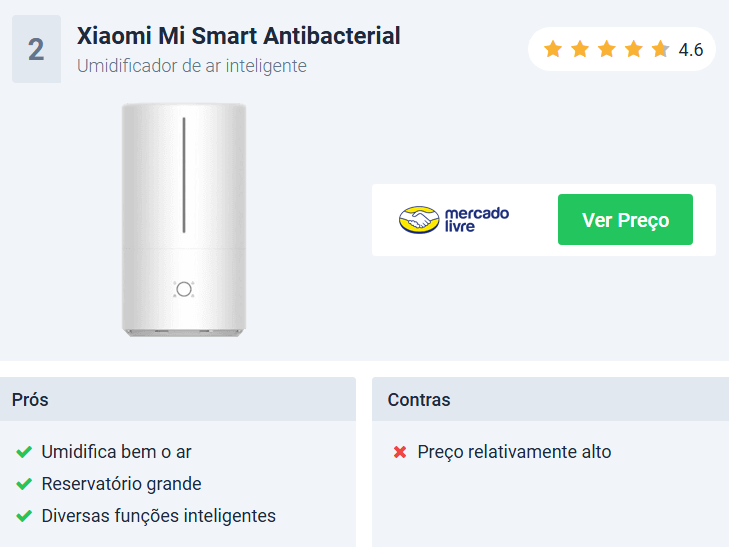Click the Mercado Livre logo
The width and height of the screenshot is (729, 547).
(454, 220)
